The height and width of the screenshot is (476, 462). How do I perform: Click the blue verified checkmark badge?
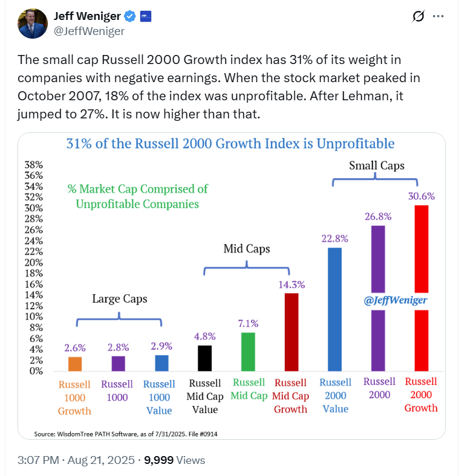[x=130, y=16]
